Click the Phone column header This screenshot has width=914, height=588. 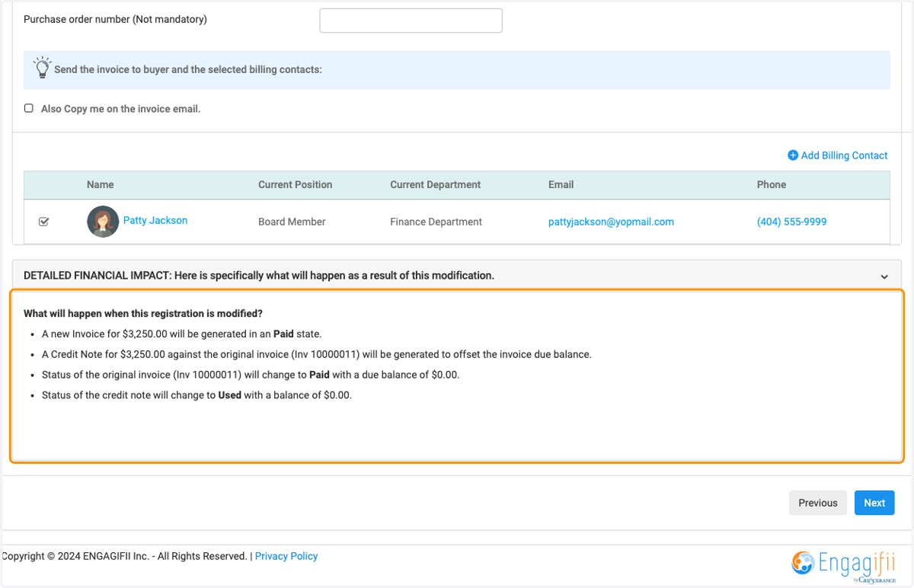click(x=772, y=184)
